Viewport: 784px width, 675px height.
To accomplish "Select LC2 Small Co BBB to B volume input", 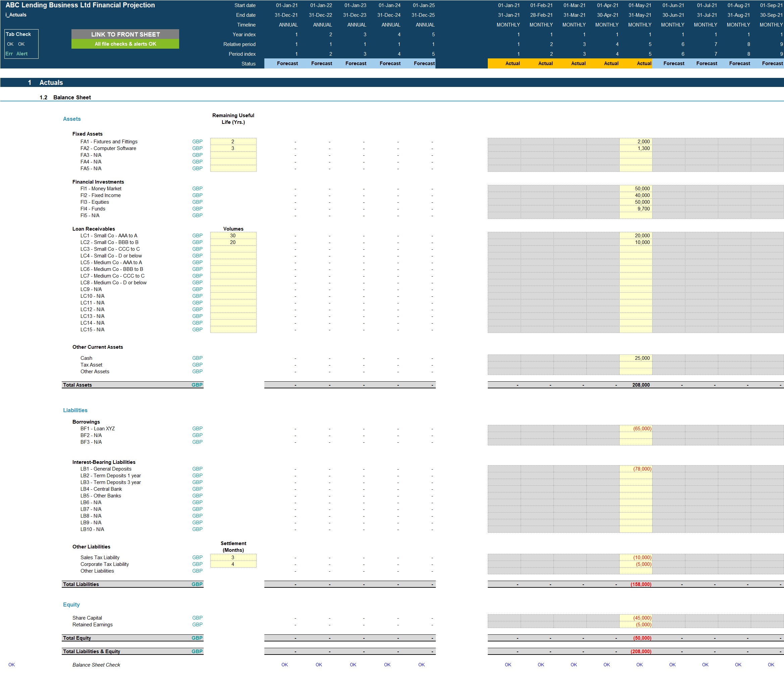I will (233, 242).
